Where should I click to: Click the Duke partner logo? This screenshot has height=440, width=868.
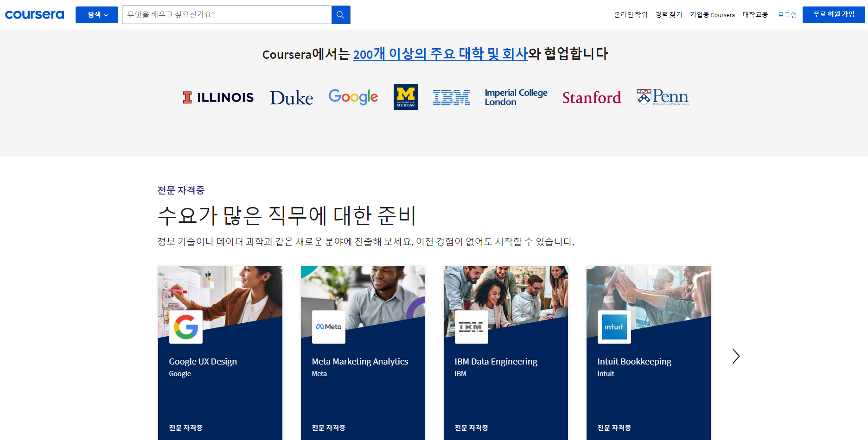(291, 97)
